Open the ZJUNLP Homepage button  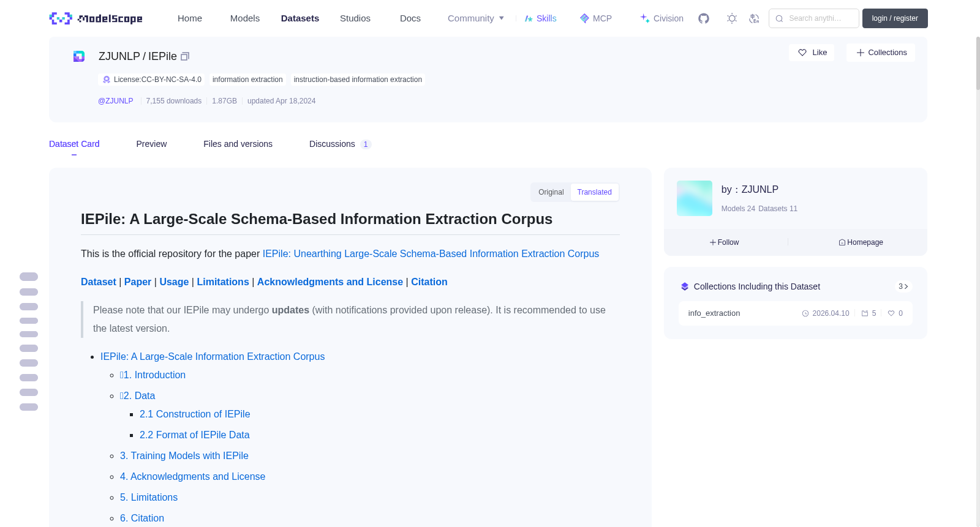point(861,242)
